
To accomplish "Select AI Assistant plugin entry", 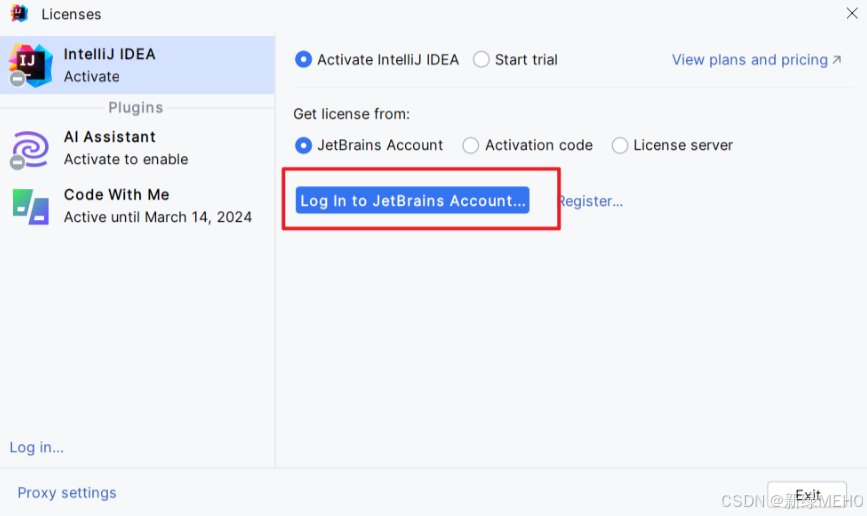I will 137,148.
